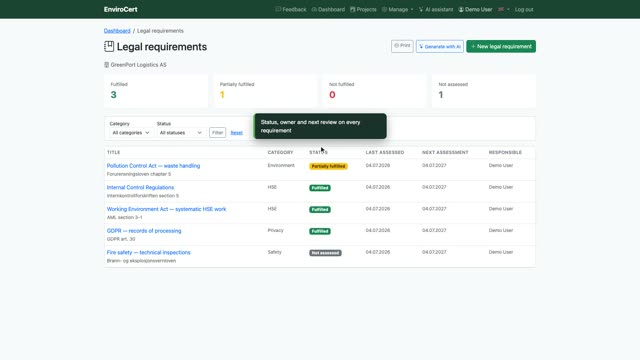This screenshot has width=640, height=360.
Task: Click the CATEGORY column header
Action: [x=280, y=152]
